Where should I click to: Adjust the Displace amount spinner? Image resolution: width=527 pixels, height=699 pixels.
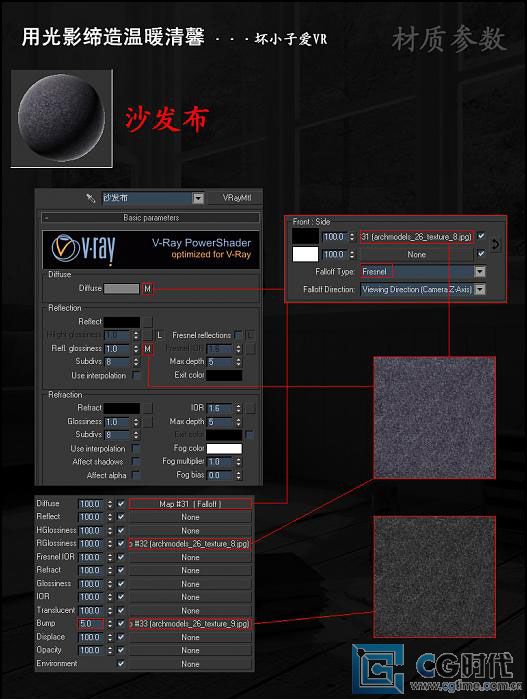(110, 637)
